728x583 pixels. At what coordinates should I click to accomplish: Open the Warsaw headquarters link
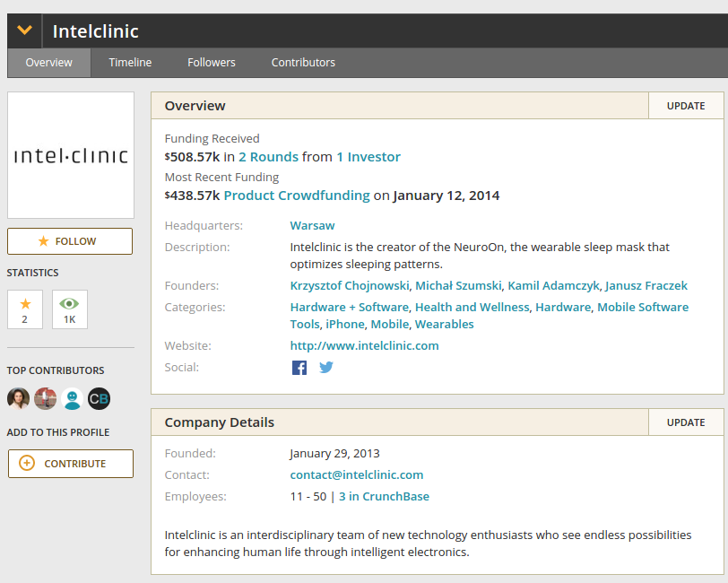pos(312,226)
